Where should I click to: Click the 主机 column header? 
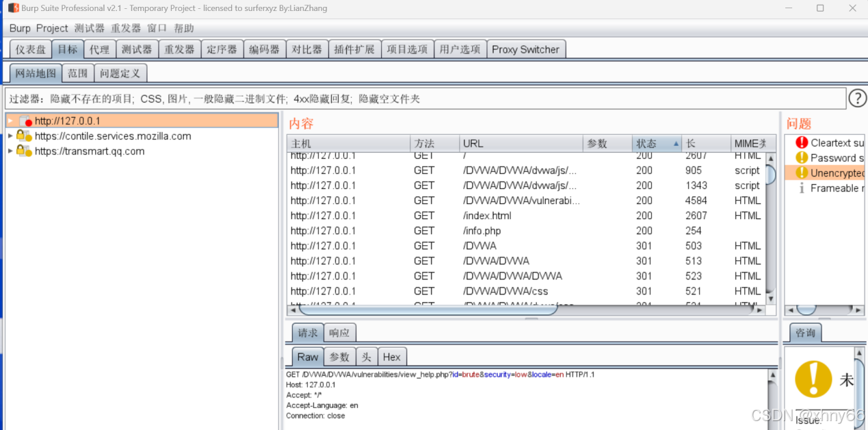(348, 143)
